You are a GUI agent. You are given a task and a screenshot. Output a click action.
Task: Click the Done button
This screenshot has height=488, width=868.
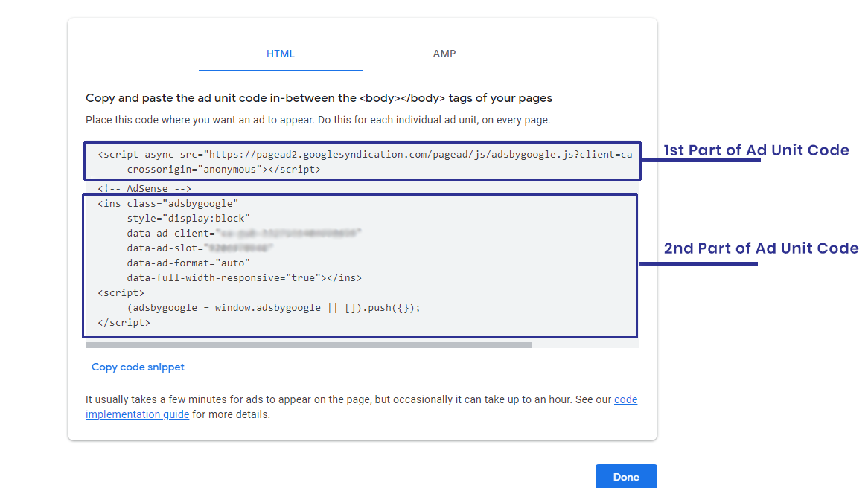626,476
